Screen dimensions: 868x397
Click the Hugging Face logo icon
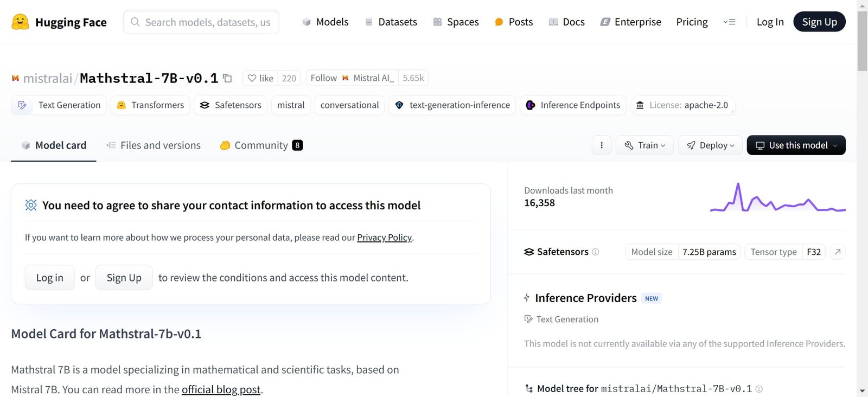20,22
